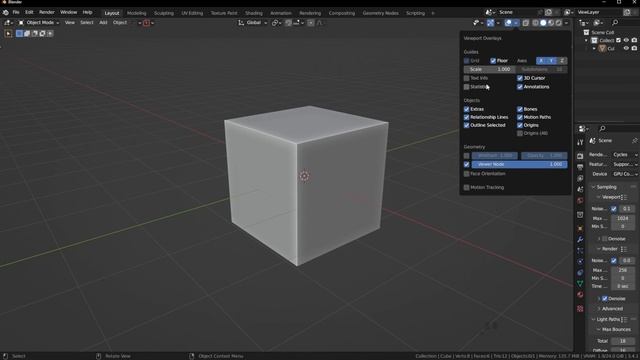Choose the 'extend selection' mode icon
Viewport: 640px width, 360px height.
(27, 33)
